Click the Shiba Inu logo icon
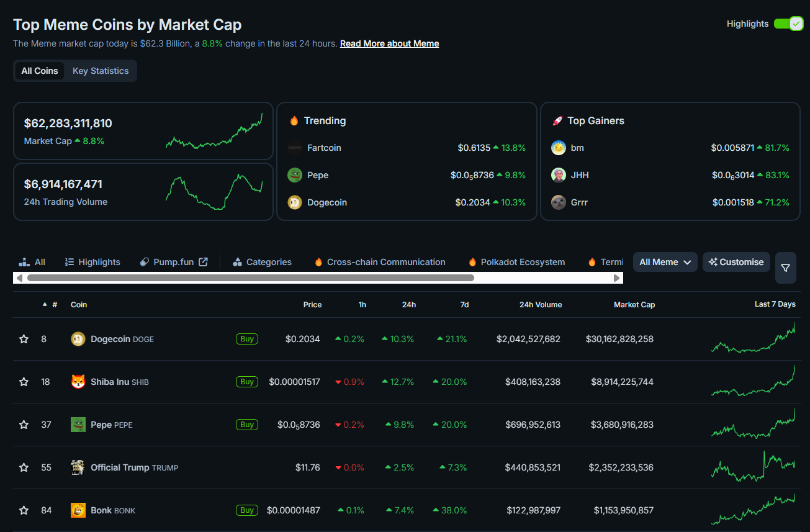Image resolution: width=810 pixels, height=532 pixels. click(x=78, y=382)
